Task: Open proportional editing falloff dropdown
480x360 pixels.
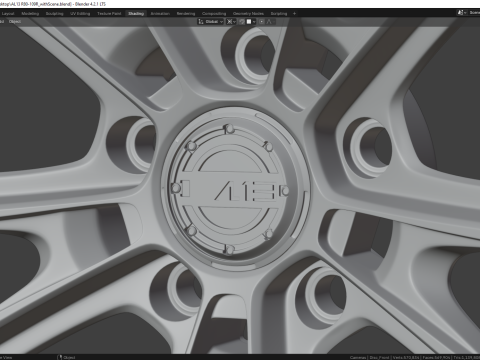Action: [x=270, y=22]
